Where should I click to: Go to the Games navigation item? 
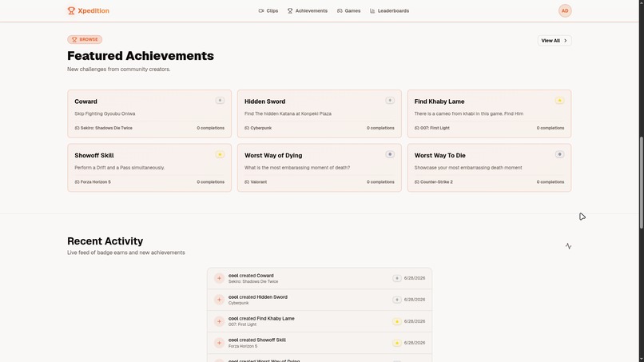(348, 10)
